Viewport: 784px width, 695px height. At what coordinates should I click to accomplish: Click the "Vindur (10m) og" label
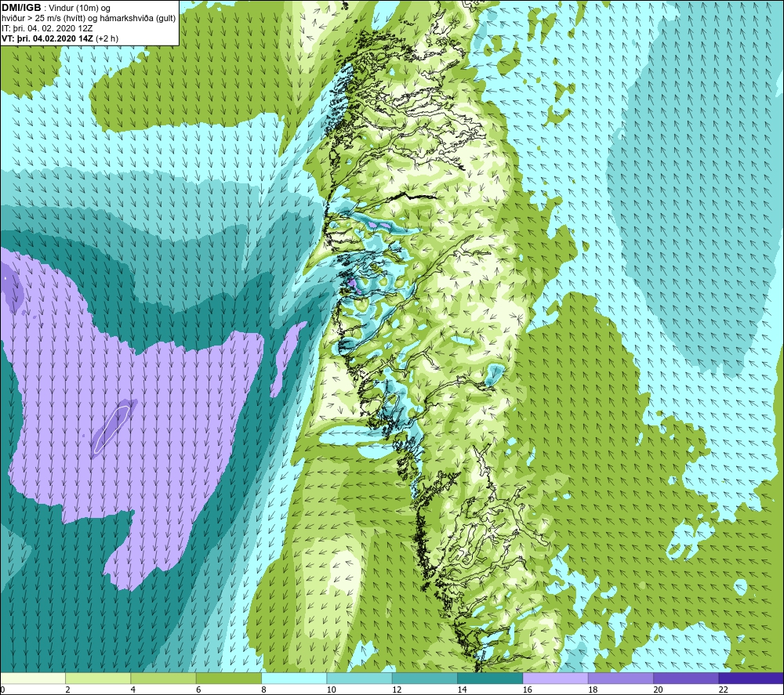[x=80, y=9]
